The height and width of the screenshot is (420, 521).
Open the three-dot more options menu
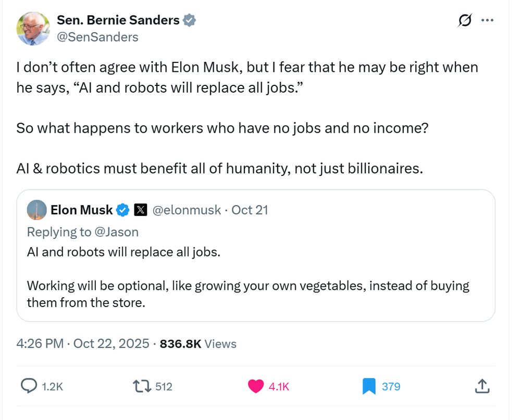[x=487, y=20]
